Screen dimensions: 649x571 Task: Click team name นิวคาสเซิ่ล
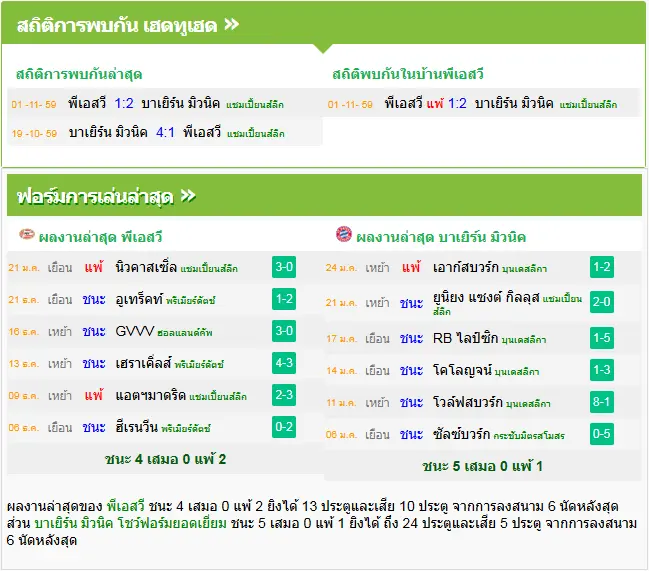click(146, 267)
